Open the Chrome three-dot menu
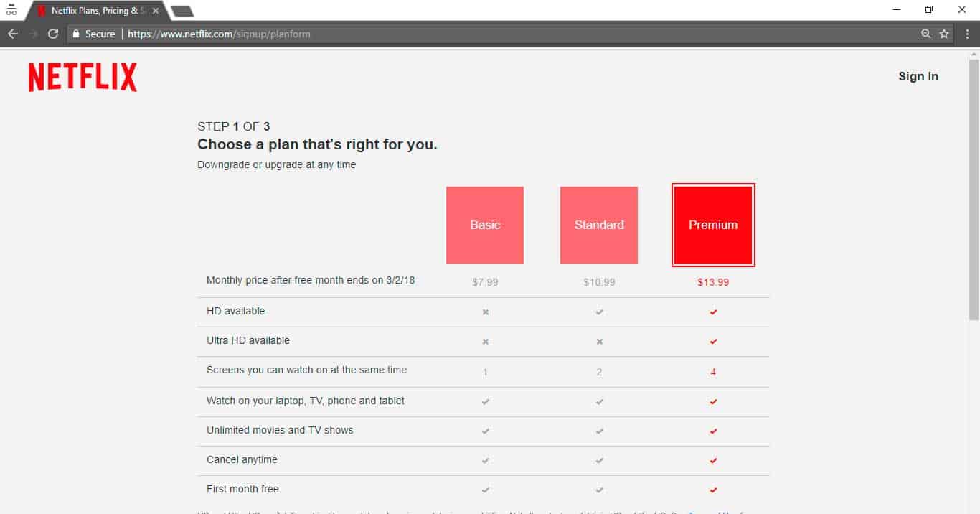The height and width of the screenshot is (514, 980). 967,34
